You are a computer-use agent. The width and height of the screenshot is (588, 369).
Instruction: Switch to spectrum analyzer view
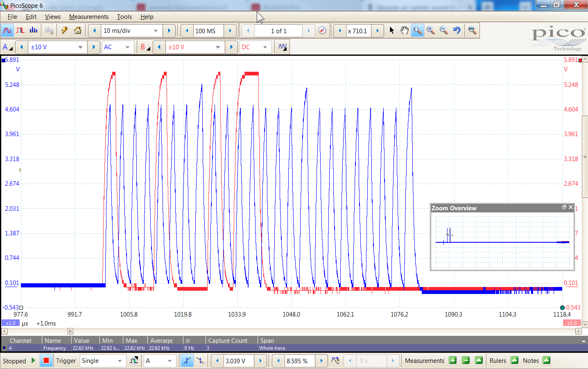pyautogui.click(x=33, y=30)
